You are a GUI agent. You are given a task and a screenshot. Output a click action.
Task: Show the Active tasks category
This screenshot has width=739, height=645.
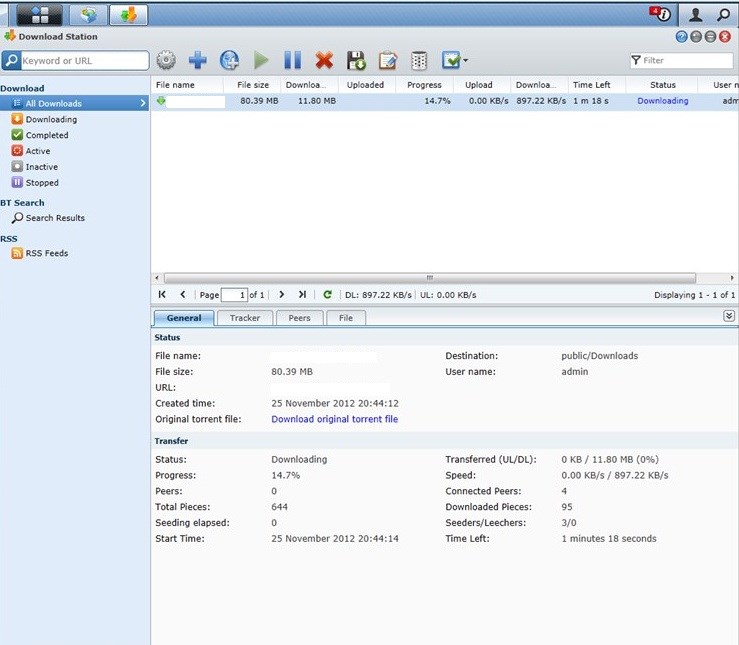tap(38, 151)
